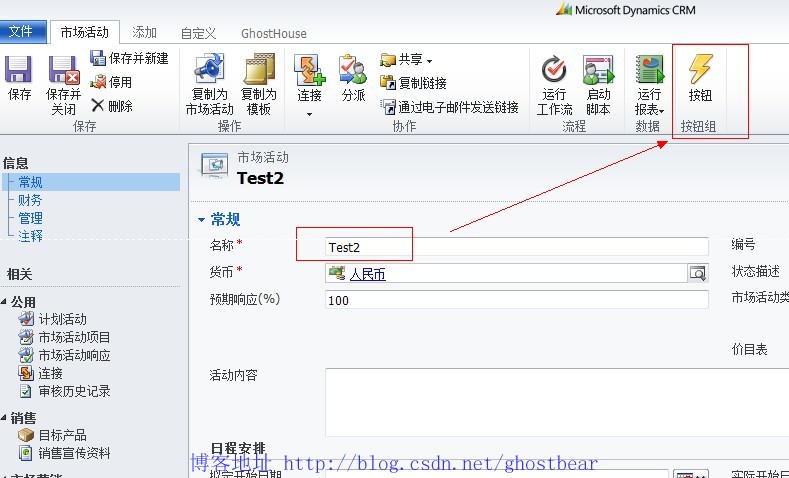Switch to the 添加 ribbon tab

click(144, 33)
